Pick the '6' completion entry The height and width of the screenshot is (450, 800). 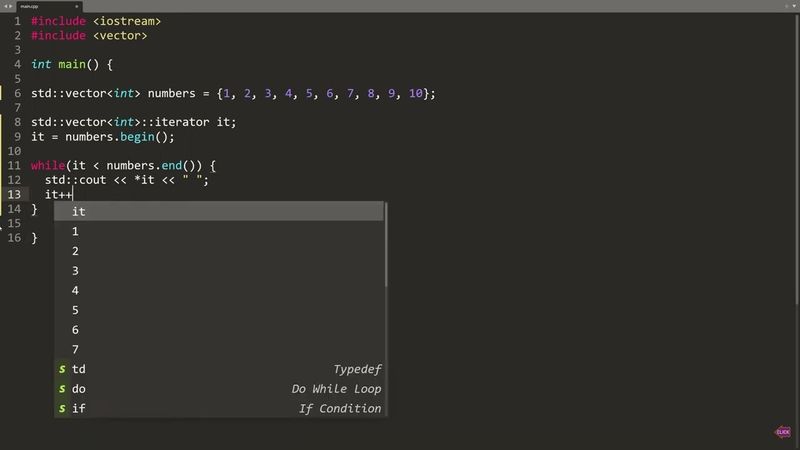(x=219, y=330)
